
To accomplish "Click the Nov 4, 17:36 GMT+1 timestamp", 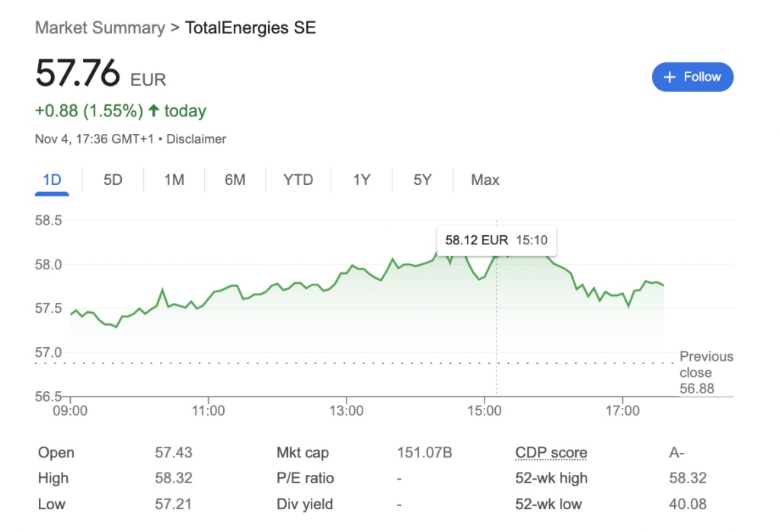I will [x=94, y=139].
